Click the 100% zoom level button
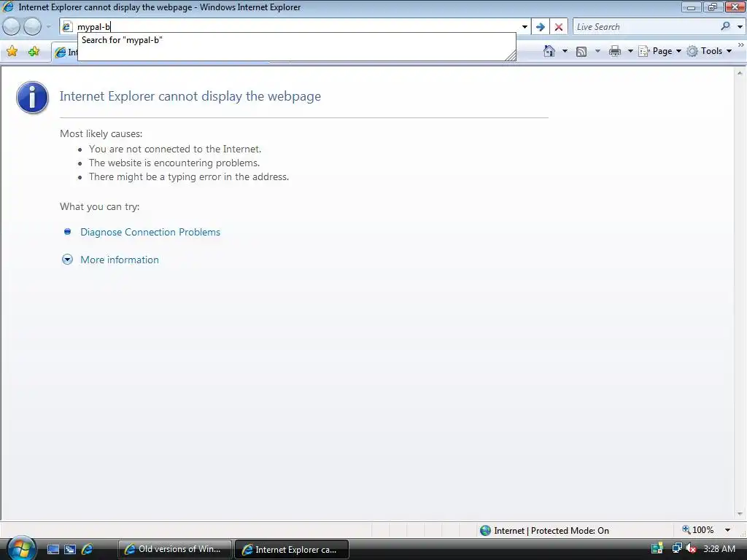Image resolution: width=747 pixels, height=560 pixels. point(698,530)
